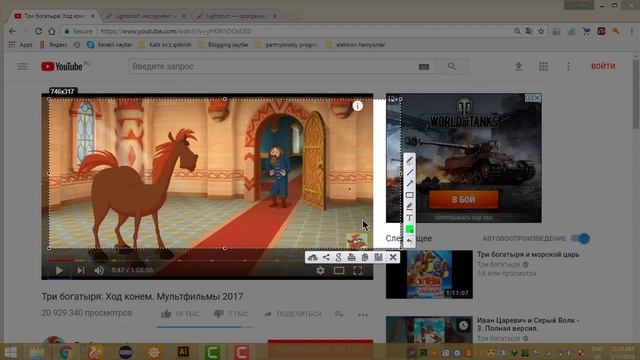
Task: Search similar images on Google
Action: click(x=338, y=257)
